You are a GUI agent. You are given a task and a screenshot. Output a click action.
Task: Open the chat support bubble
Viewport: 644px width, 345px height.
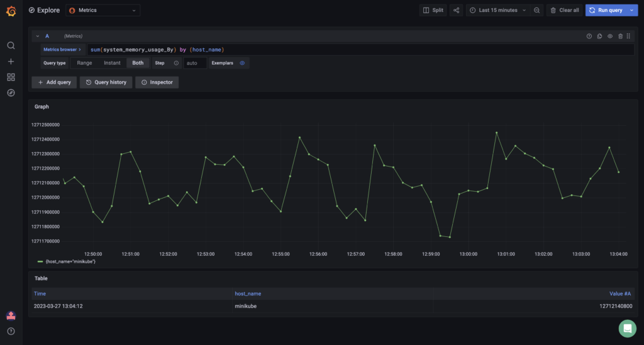tap(627, 328)
